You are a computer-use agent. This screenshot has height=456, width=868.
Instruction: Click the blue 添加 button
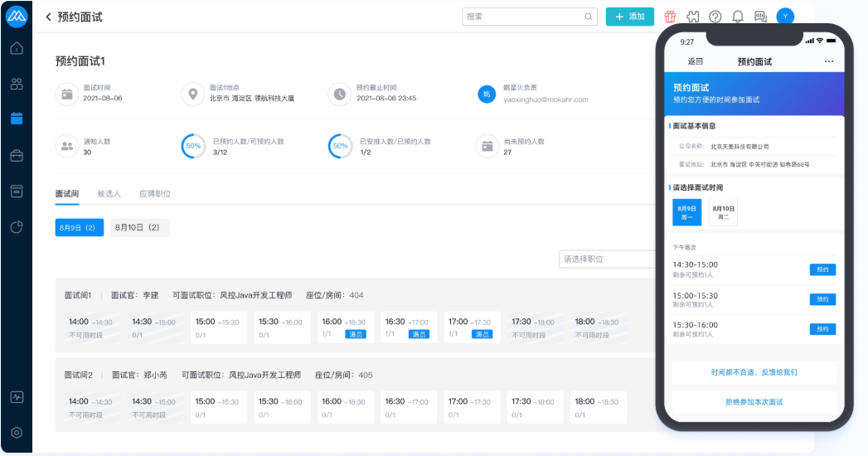coord(629,17)
